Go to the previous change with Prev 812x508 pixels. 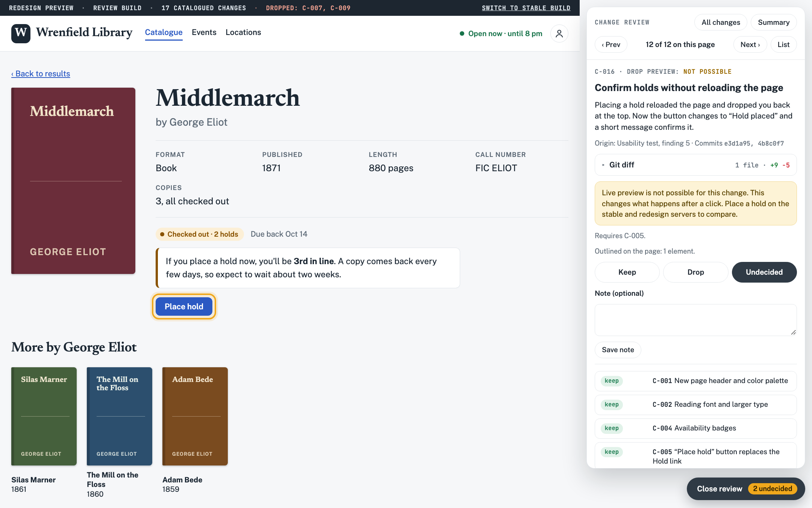click(611, 44)
